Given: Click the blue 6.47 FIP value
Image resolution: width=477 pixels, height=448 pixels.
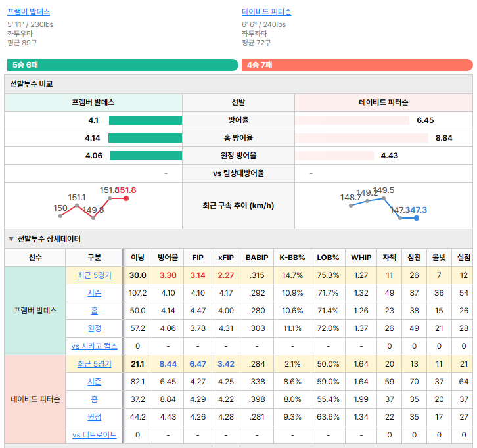Looking at the screenshot, I should click(x=198, y=364).
